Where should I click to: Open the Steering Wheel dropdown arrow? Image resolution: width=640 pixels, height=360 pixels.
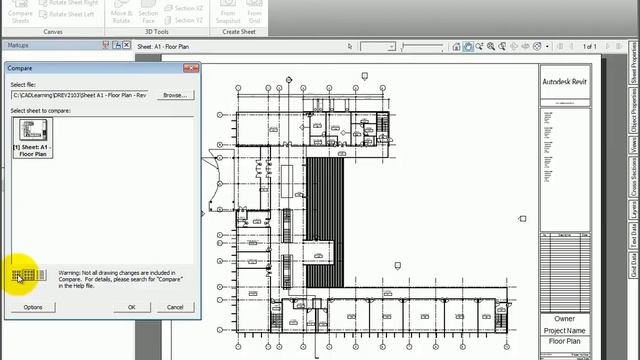(547, 47)
